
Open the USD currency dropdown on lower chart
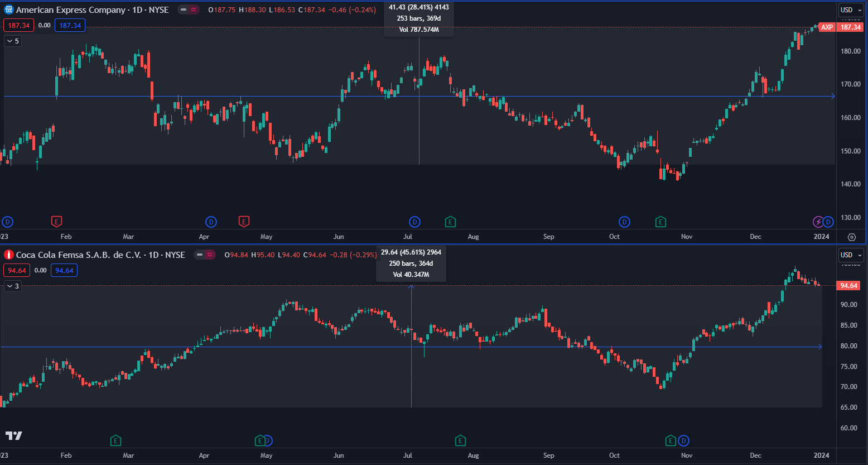[850, 255]
